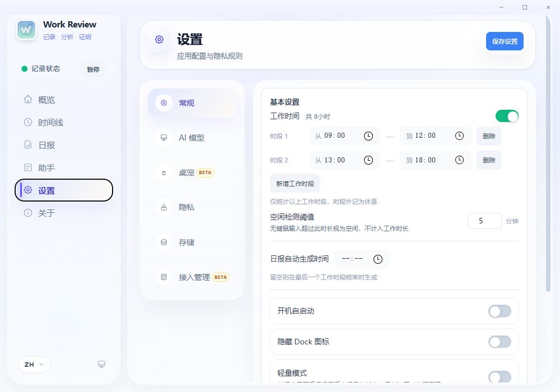
Task: Click the pet icon of 桌宠 tab
Action: (x=164, y=173)
